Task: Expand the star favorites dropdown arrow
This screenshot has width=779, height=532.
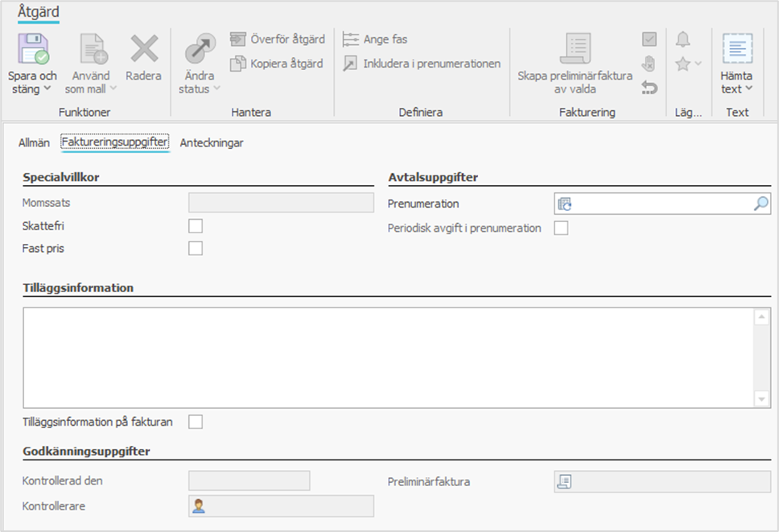Action: 698,64
